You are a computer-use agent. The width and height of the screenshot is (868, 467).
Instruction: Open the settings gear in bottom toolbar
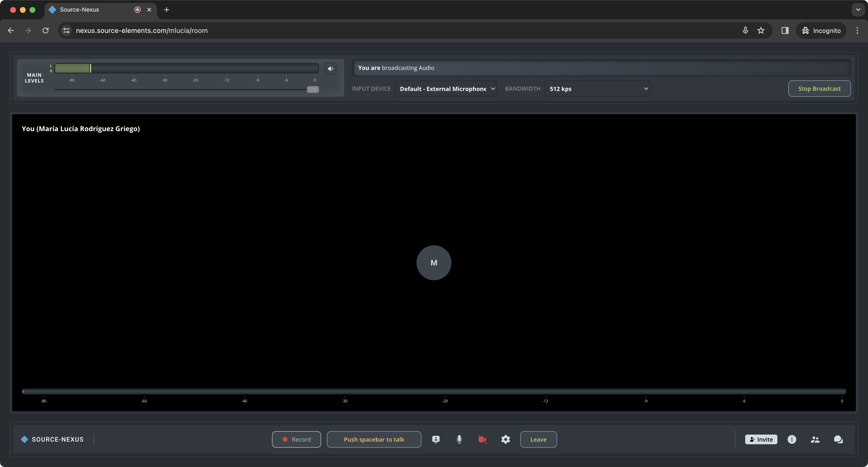(505, 439)
